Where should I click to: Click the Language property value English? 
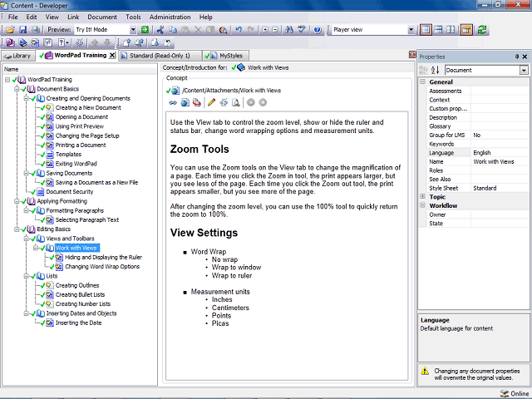tap(500, 153)
